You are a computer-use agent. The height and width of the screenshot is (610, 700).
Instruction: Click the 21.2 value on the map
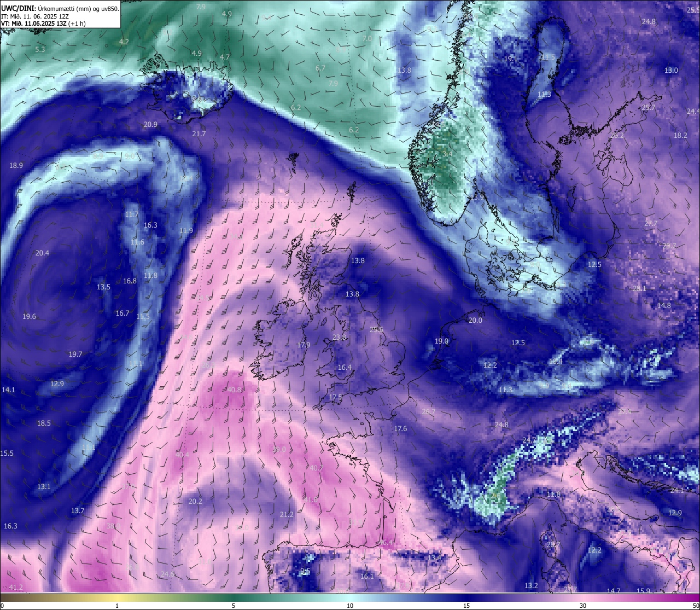point(287,514)
